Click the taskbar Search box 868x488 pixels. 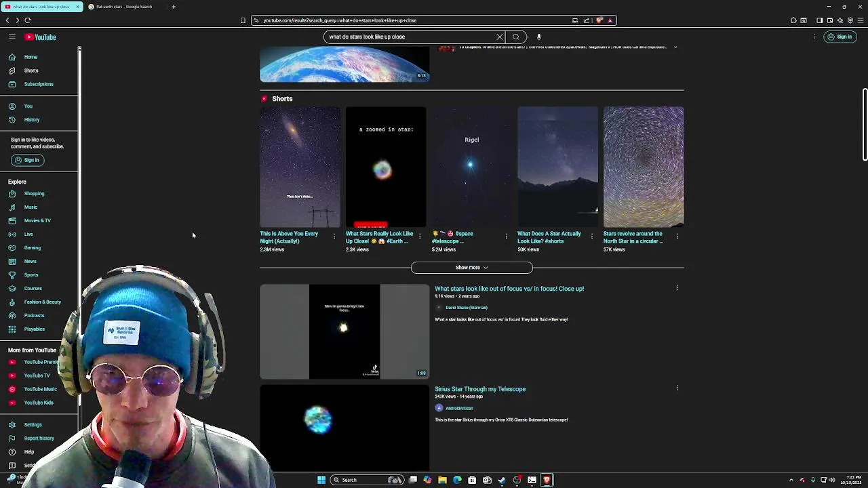(x=367, y=480)
